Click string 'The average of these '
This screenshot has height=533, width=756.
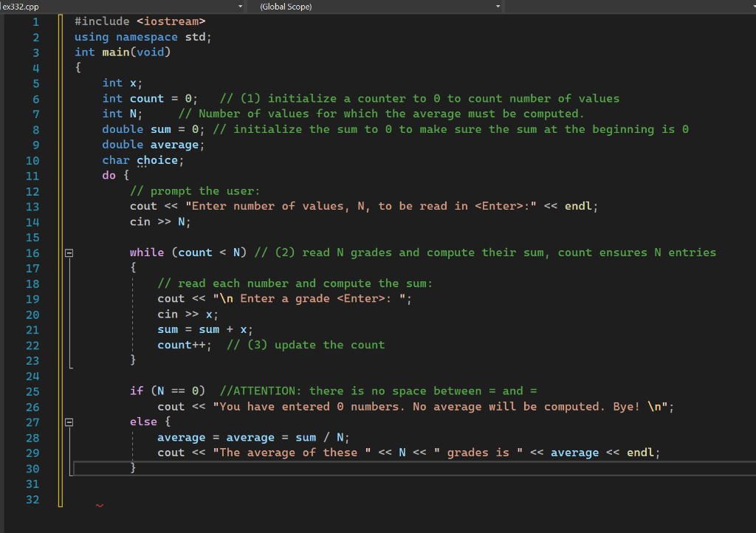click(292, 453)
